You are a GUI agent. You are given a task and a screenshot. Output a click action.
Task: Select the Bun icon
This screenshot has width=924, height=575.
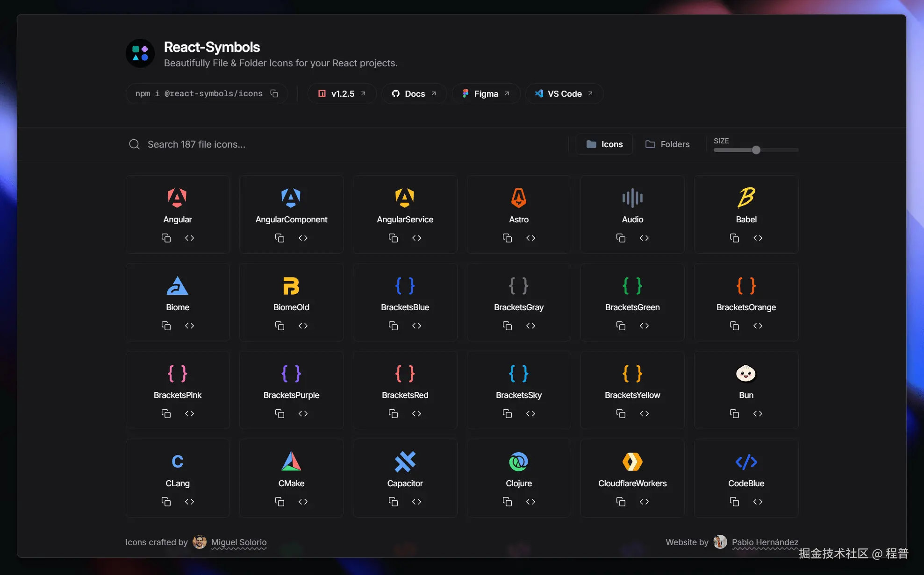pyautogui.click(x=745, y=374)
